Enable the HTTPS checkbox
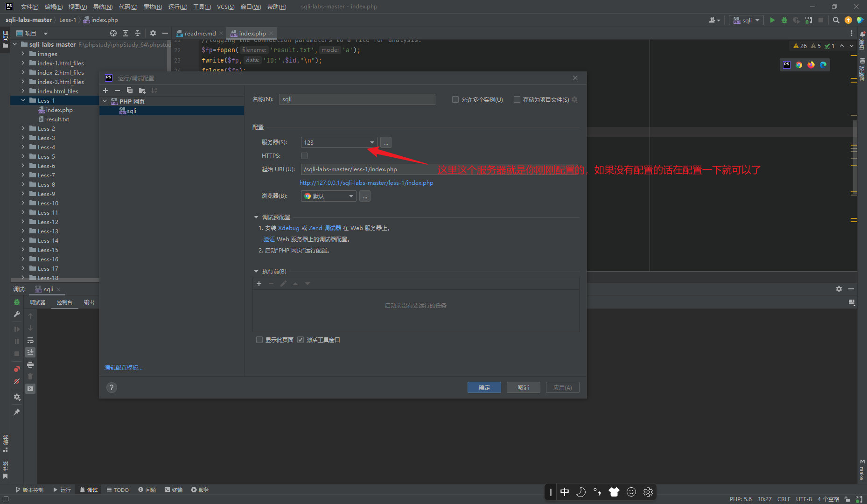867x504 pixels. pyautogui.click(x=304, y=156)
